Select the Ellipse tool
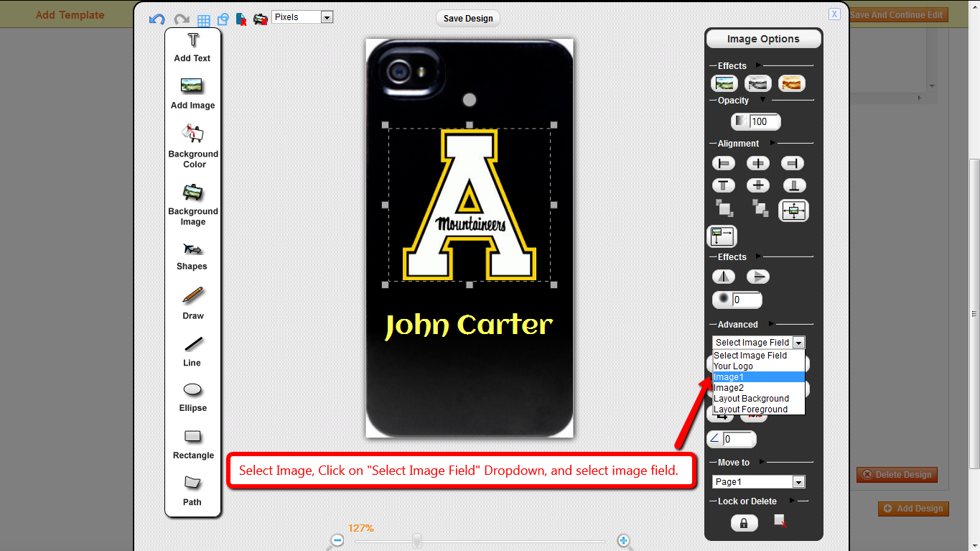980x551 pixels. (192, 397)
